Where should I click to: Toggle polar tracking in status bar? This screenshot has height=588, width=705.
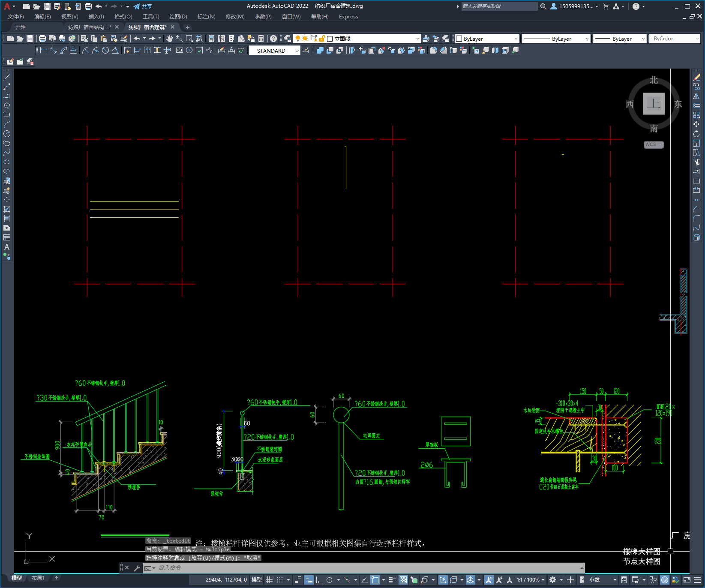click(330, 580)
